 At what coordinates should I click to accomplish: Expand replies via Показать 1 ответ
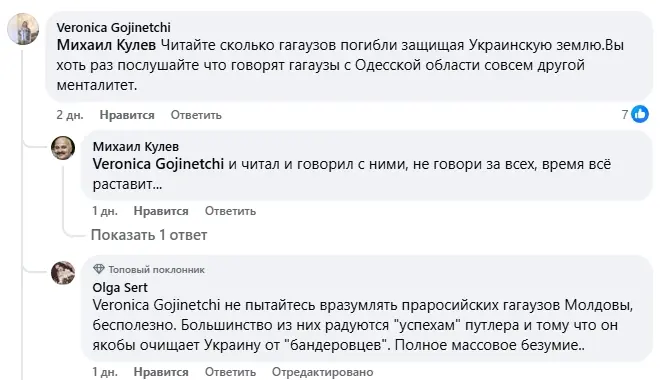(149, 235)
